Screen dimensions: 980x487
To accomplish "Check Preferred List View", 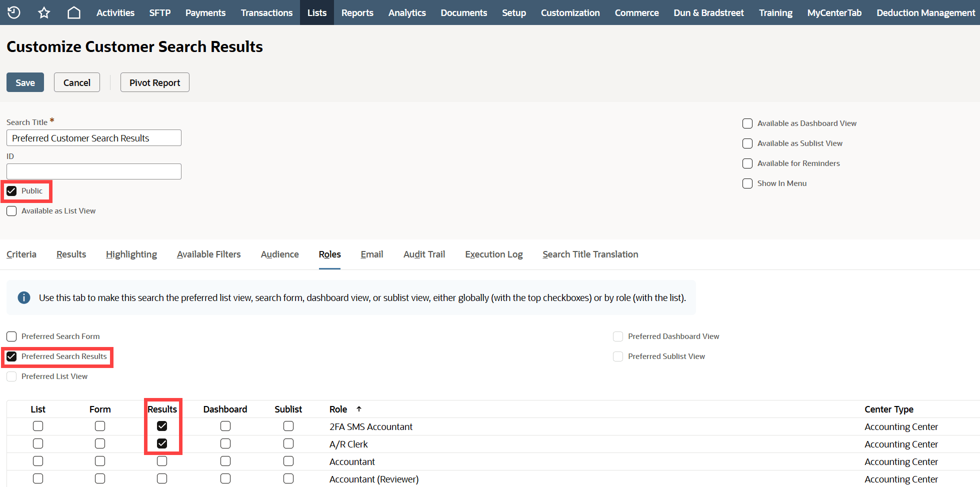I will pos(11,376).
